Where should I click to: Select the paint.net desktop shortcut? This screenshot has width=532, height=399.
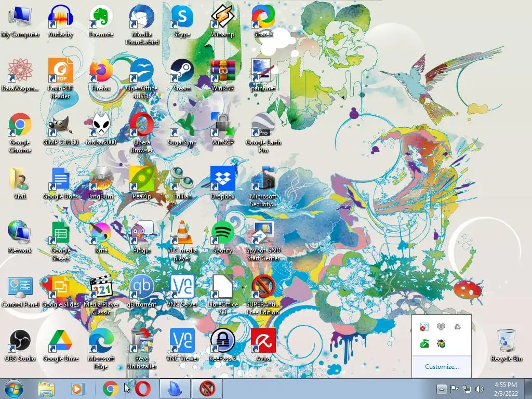pyautogui.click(x=263, y=75)
